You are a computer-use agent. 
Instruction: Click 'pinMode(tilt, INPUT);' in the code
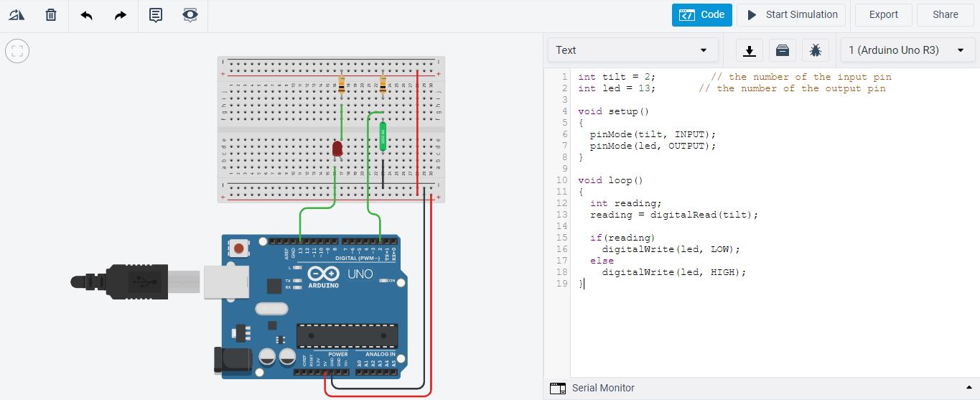click(653, 134)
